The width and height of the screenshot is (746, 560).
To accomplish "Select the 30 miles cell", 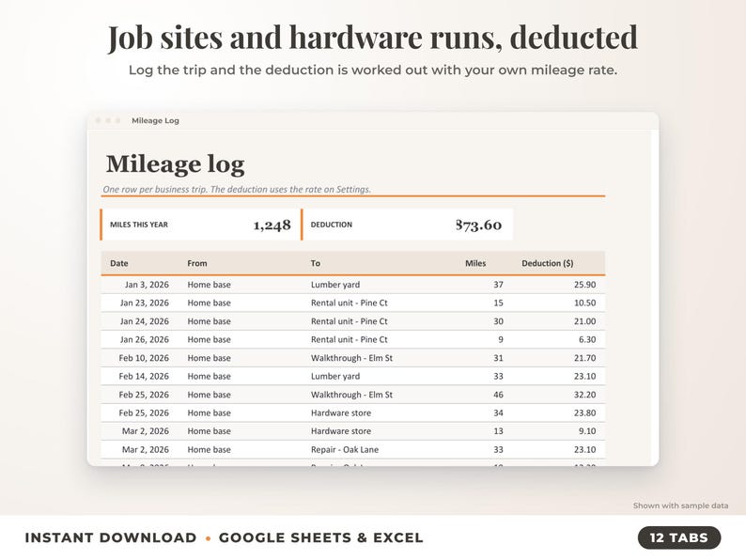I will [498, 321].
